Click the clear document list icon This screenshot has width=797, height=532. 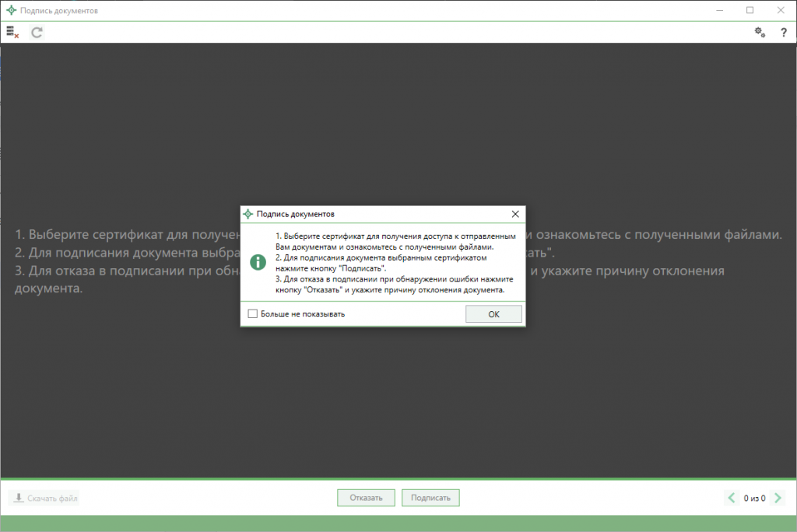click(12, 32)
